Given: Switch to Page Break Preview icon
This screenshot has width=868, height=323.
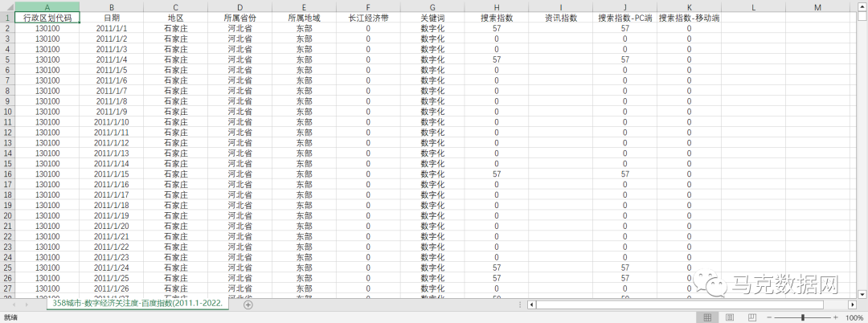Looking at the screenshot, I should [751, 317].
